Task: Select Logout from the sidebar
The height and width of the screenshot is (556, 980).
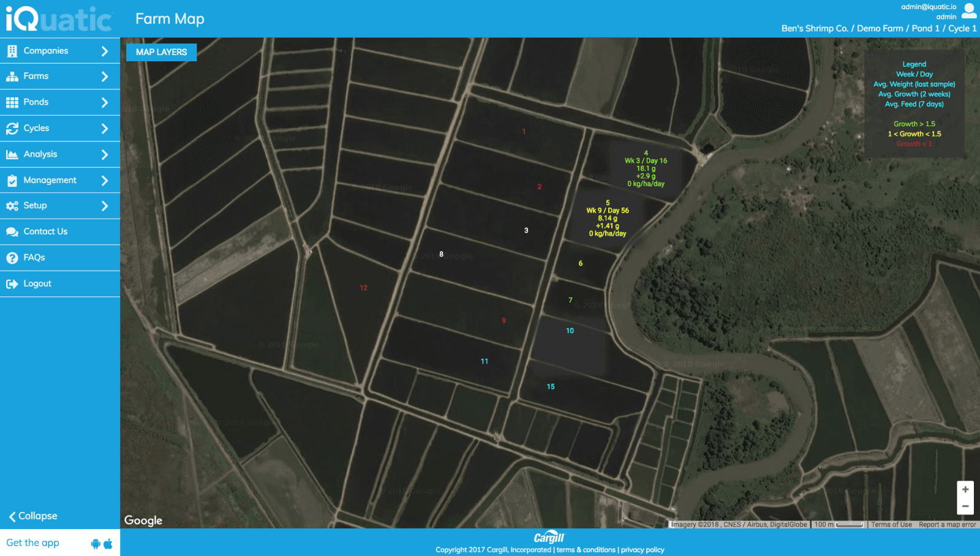Action: pos(37,284)
